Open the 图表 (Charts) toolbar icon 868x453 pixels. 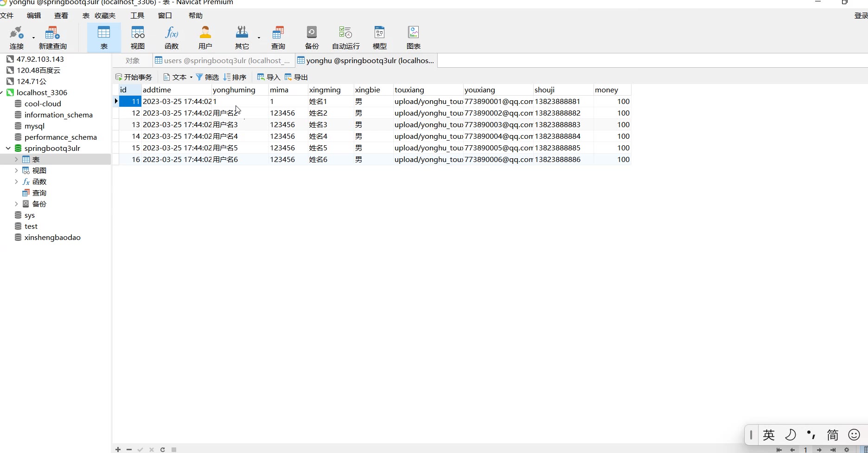[414, 38]
